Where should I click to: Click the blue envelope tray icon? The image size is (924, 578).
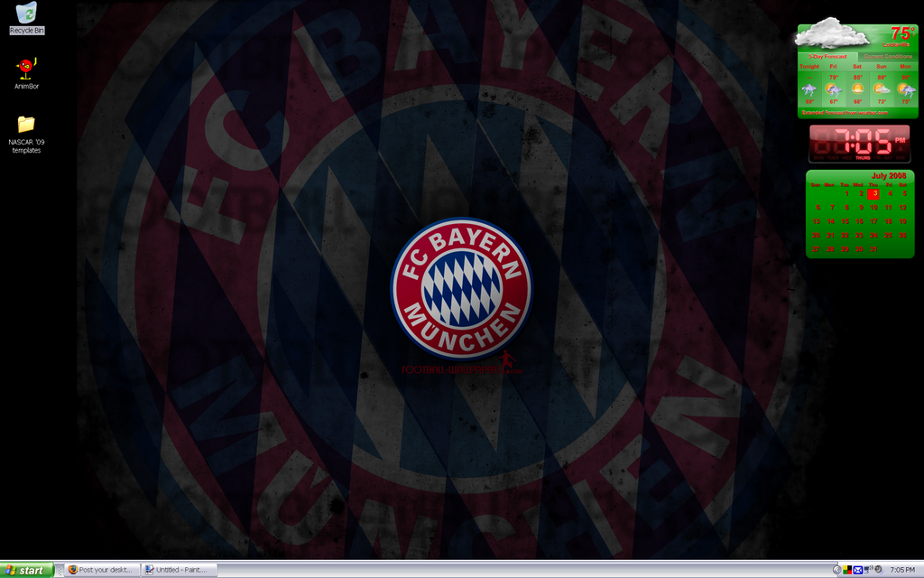point(858,570)
